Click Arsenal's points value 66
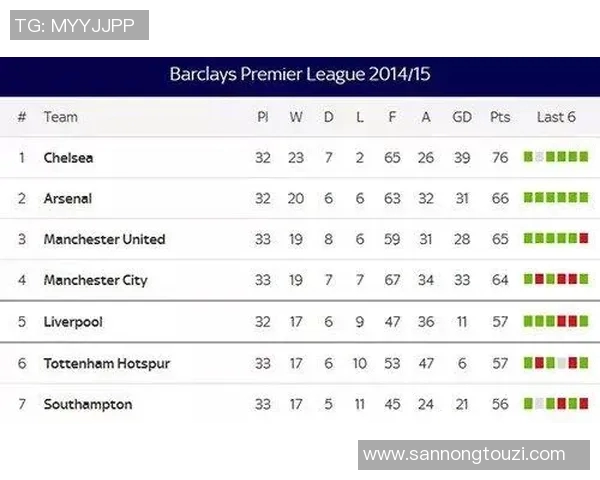The image size is (600, 480). pyautogui.click(x=500, y=198)
